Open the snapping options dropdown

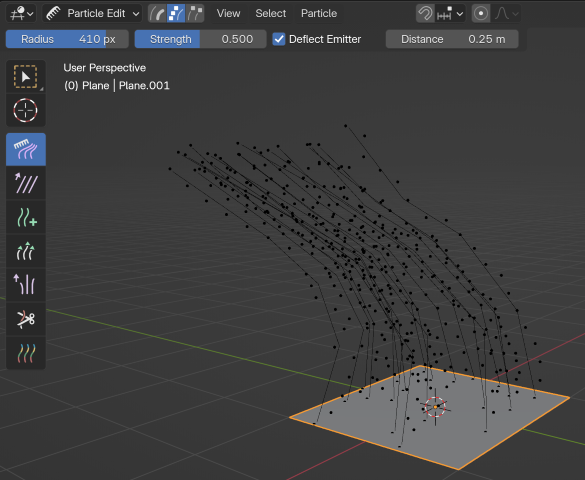coord(450,14)
